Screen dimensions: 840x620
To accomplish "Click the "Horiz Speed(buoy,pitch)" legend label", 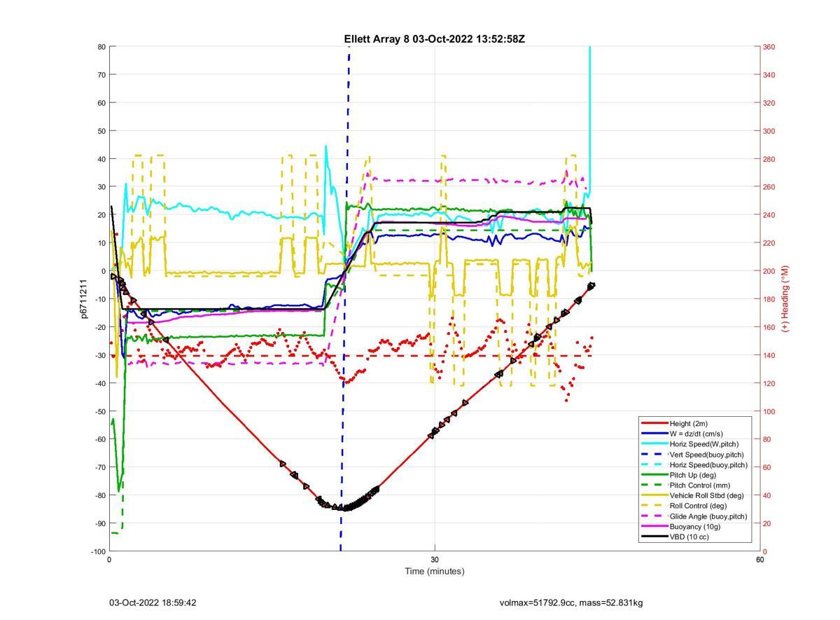I will [708, 464].
